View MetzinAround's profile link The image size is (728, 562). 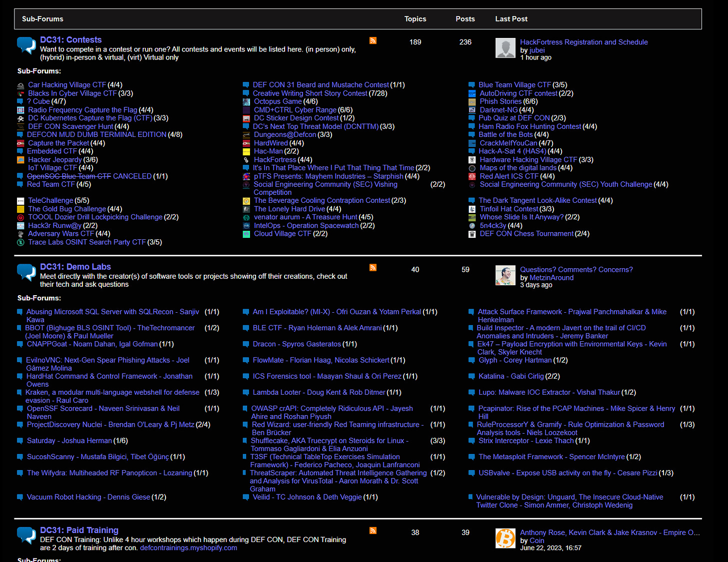(551, 278)
